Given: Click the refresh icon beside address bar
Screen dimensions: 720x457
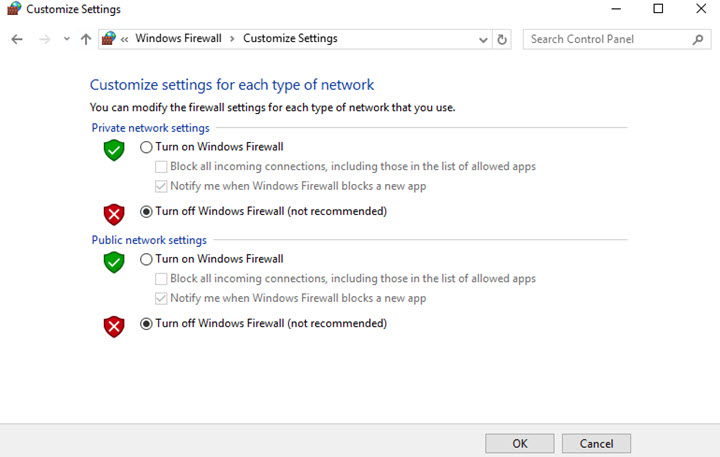Looking at the screenshot, I should [x=502, y=39].
